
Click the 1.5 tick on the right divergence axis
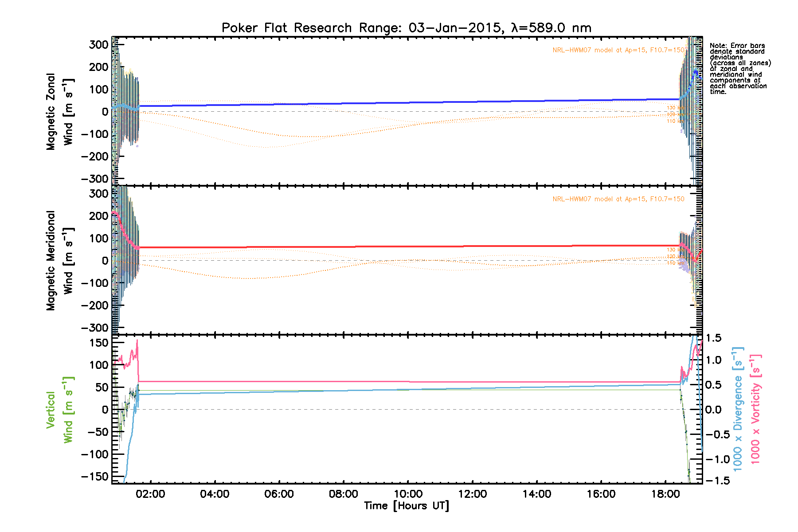pyautogui.click(x=713, y=338)
